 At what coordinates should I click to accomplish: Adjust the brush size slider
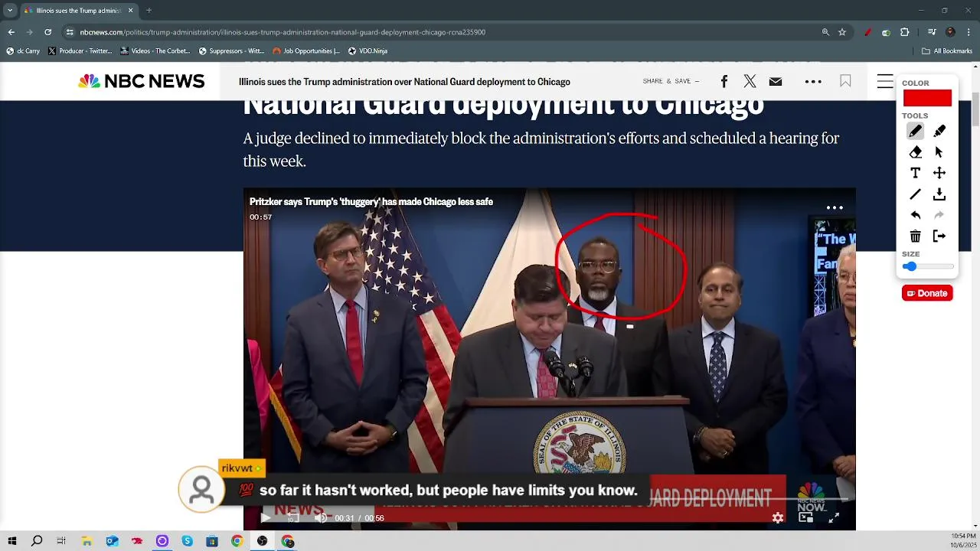pos(928,266)
